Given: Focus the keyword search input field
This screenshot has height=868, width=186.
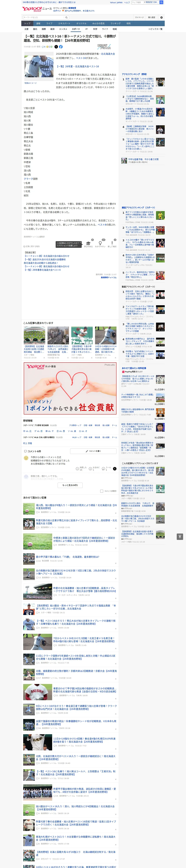Looking at the screenshot, I should coord(44,18).
